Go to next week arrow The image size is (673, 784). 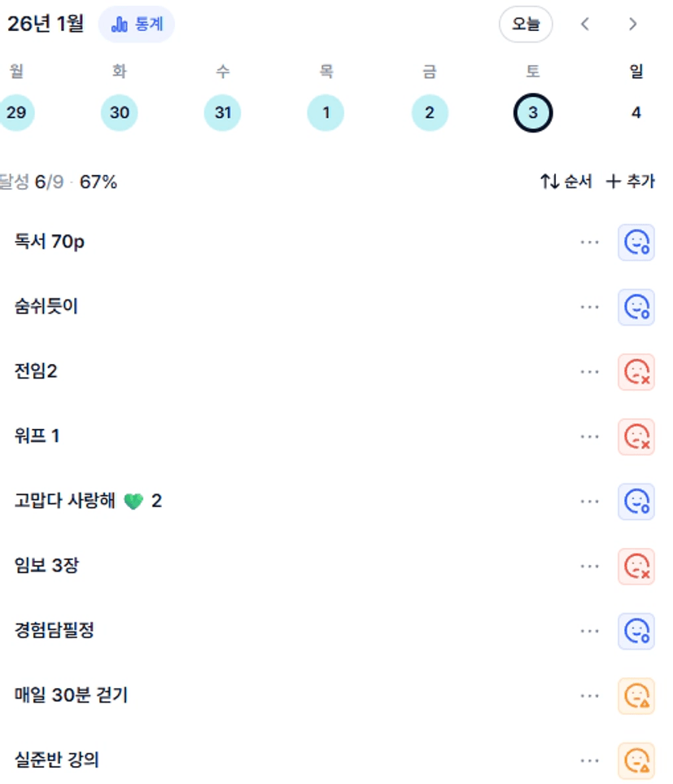pyautogui.click(x=632, y=24)
